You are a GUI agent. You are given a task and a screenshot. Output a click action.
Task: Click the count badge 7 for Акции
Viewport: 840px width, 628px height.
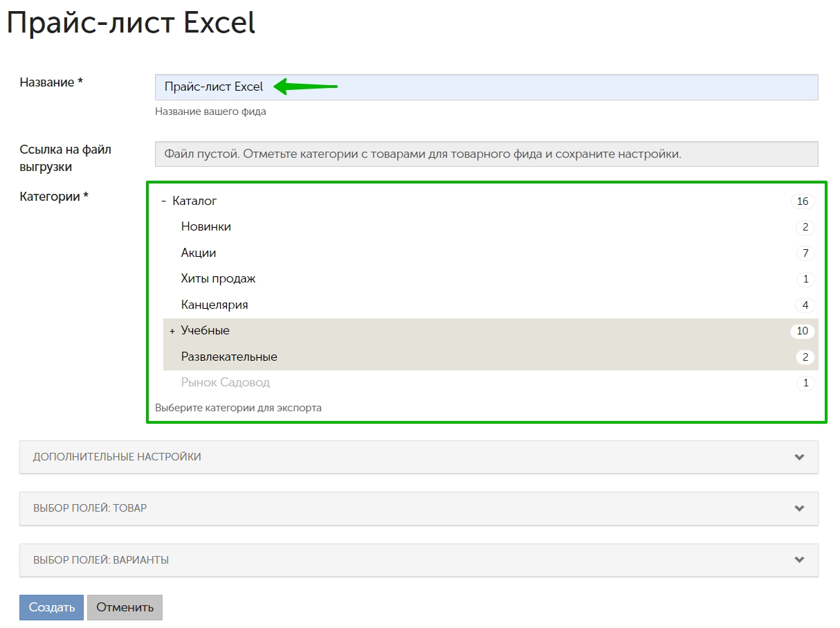click(x=805, y=253)
